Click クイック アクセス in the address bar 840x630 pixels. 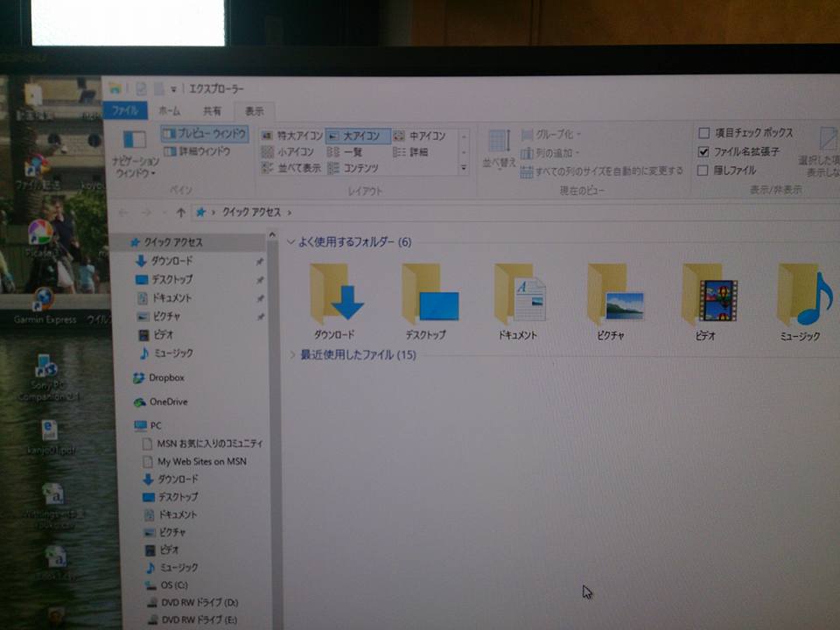click(x=251, y=212)
